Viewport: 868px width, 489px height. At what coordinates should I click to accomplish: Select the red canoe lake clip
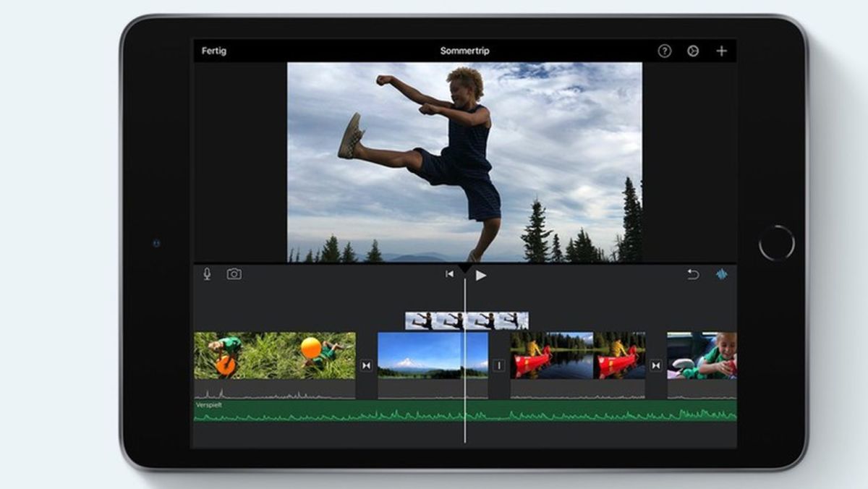tap(577, 355)
